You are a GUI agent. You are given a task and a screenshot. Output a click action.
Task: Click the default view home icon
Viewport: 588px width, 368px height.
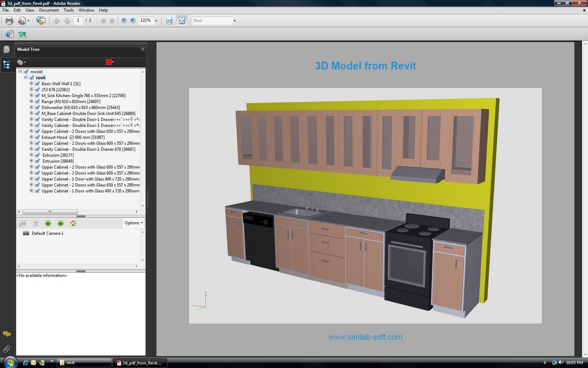[x=73, y=223]
